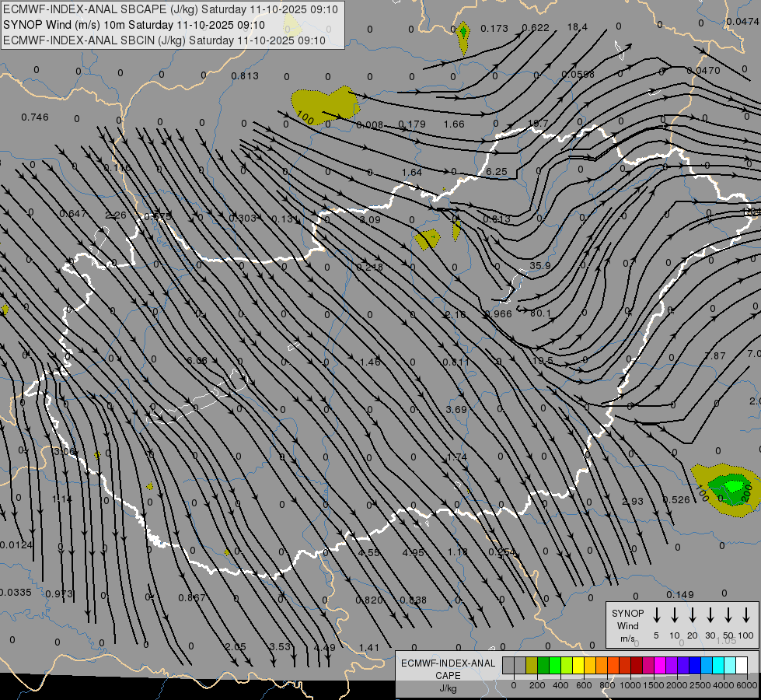Click the map value 0.526
This screenshot has height=700, width=761.
coord(676,499)
